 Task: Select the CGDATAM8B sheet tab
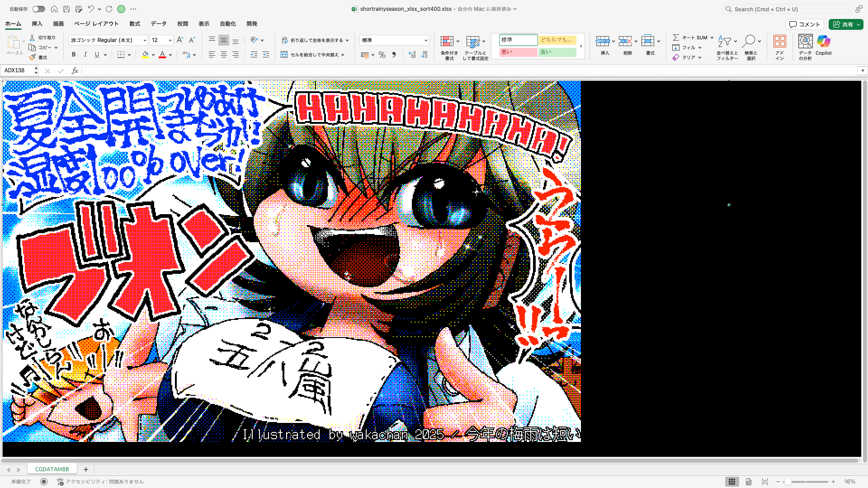pos(52,469)
